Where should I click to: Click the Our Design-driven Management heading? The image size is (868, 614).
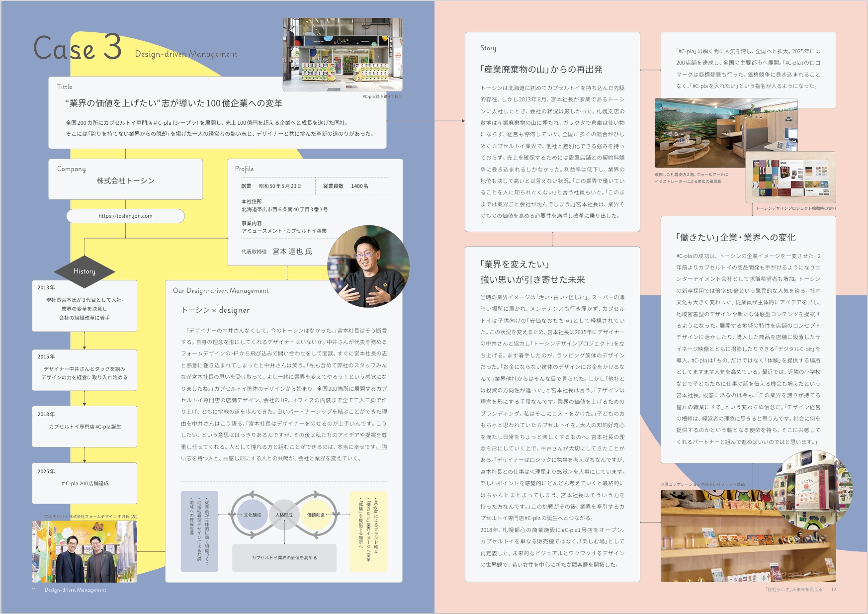[x=221, y=291]
